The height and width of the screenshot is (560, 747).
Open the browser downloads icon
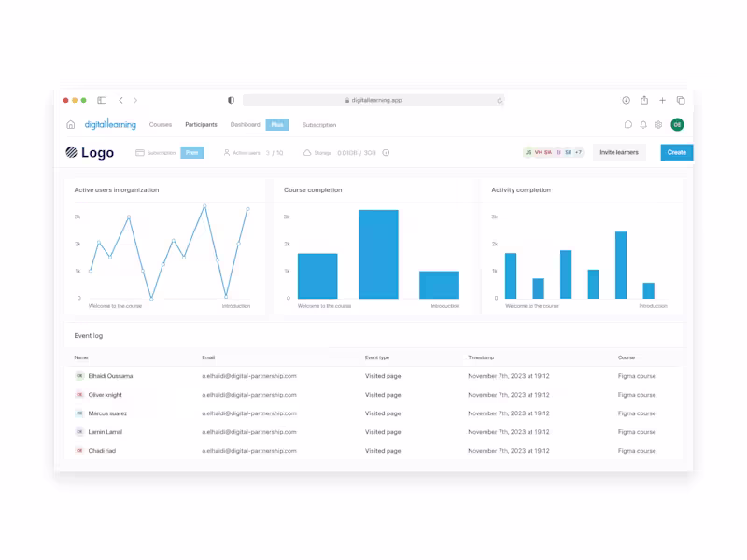coord(626,100)
